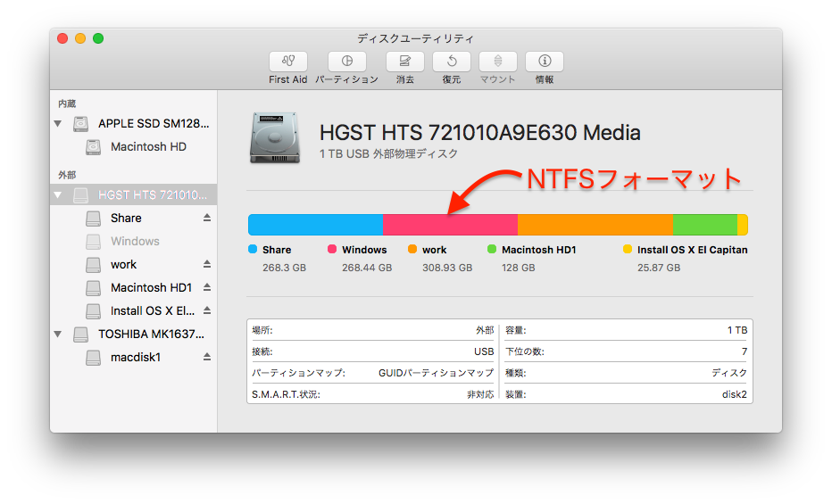This screenshot has width=832, height=504.
Task: Click the Macintosh HD1 legend label
Action: tap(539, 250)
